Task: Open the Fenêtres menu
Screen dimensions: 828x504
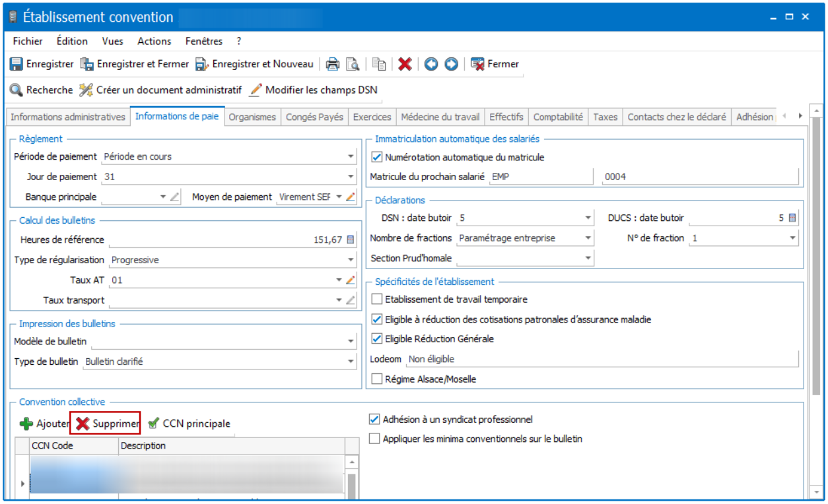Action: point(204,41)
